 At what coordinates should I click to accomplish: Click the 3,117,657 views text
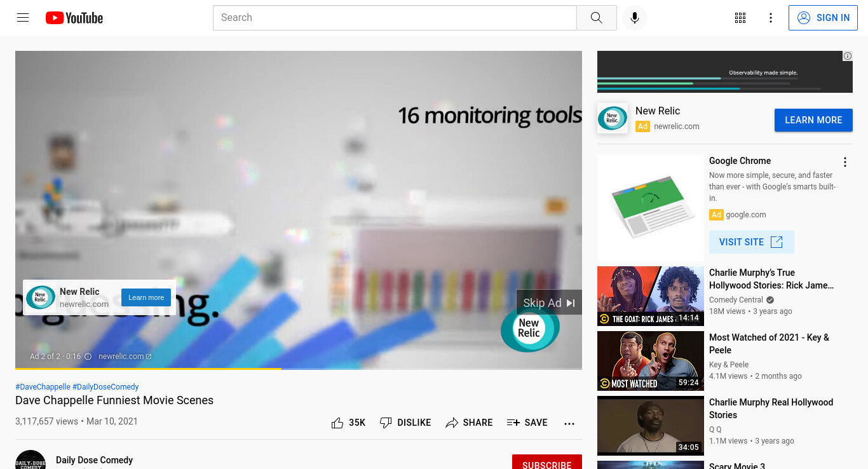[x=46, y=421]
